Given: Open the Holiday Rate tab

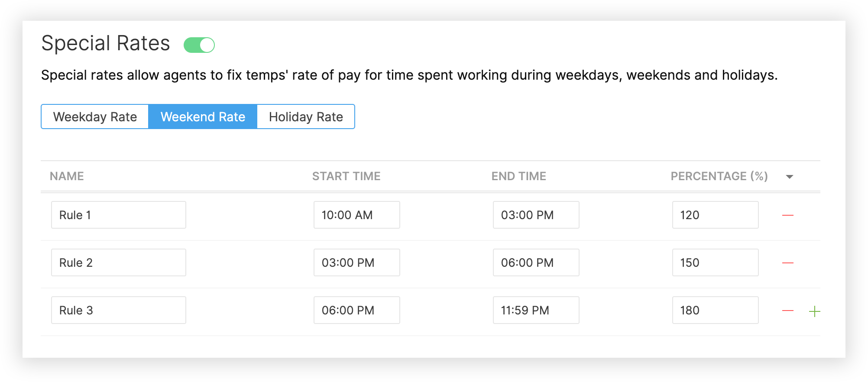Looking at the screenshot, I should (306, 117).
